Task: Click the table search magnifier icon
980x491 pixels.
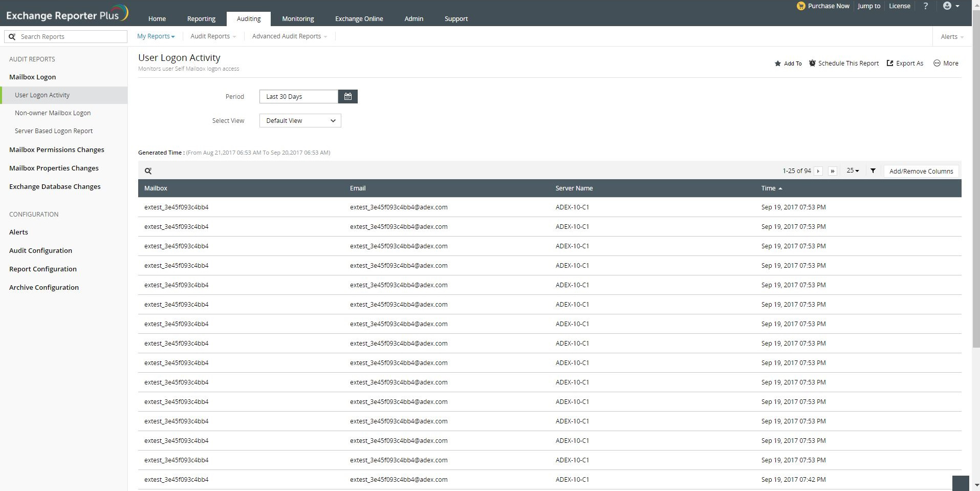Action: [148, 171]
